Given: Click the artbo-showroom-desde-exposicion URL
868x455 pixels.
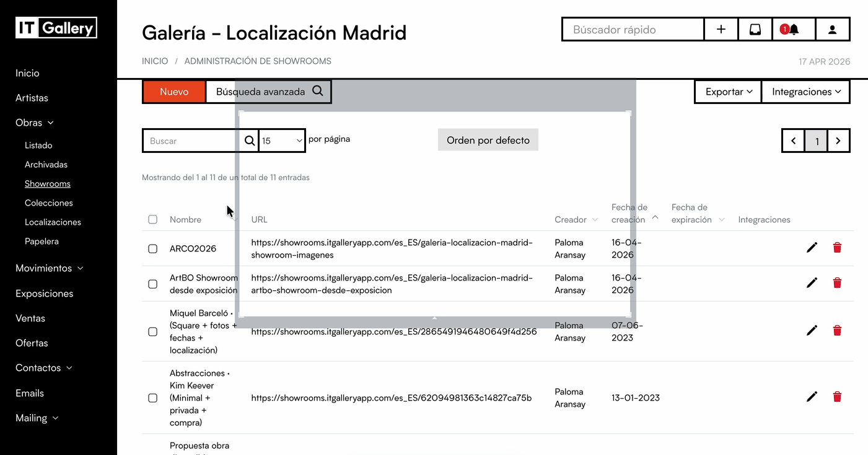Looking at the screenshot, I should (392, 284).
